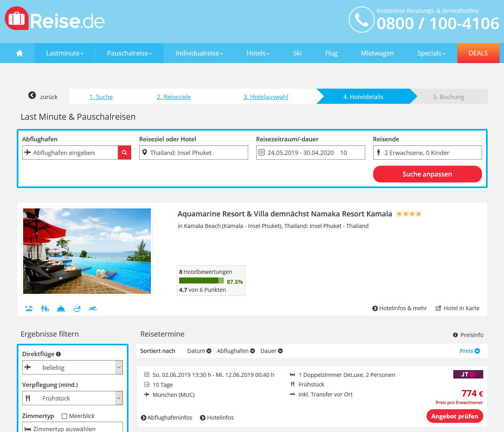
Task: Open the Verpflegung Frühstück dropdown
Action: click(x=73, y=398)
